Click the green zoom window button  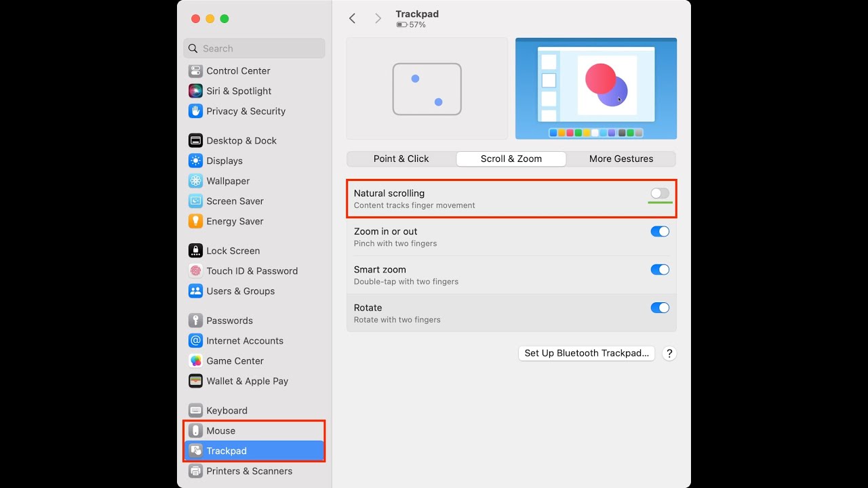[x=224, y=19]
